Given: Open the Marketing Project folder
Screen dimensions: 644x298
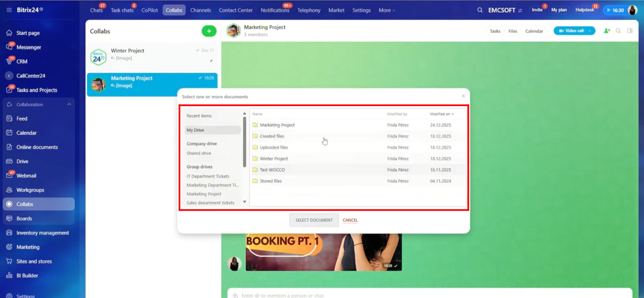Looking at the screenshot, I should [277, 125].
